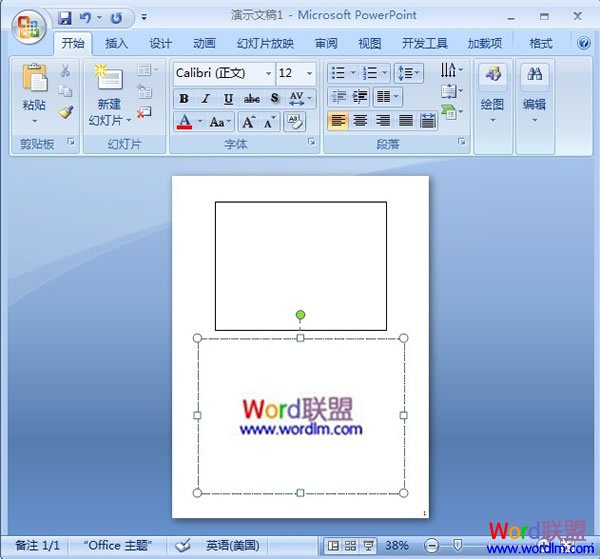
Task: Toggle italic formatting
Action: click(206, 99)
